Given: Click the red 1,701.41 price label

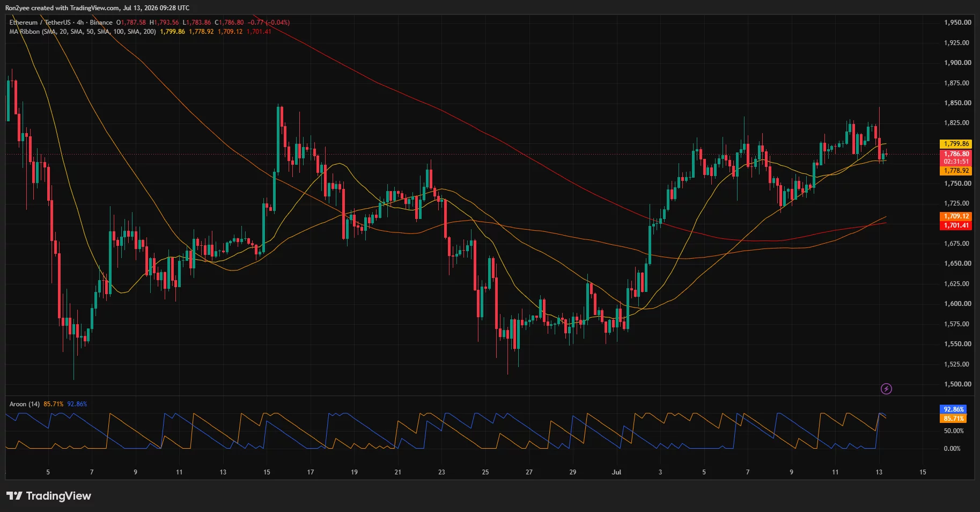Looking at the screenshot, I should 956,225.
